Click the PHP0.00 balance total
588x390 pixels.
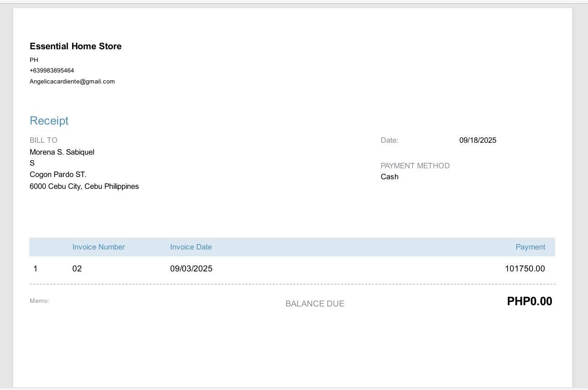[529, 301]
